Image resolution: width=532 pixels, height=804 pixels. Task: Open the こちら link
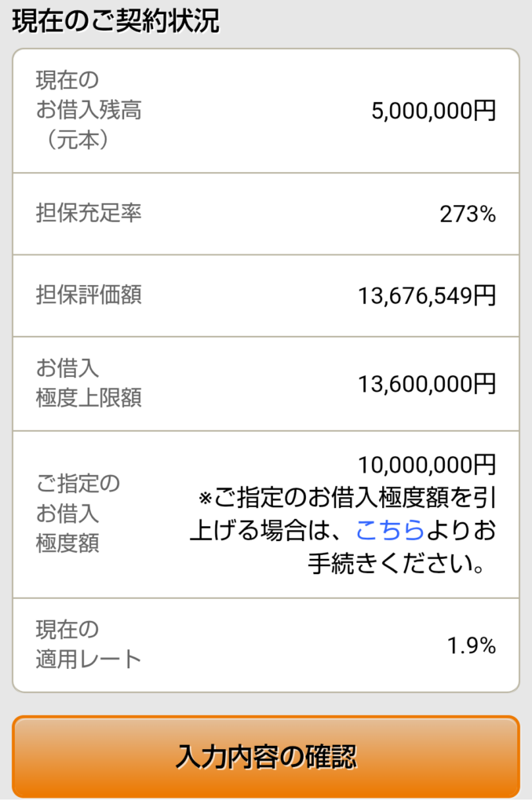pos(389,531)
